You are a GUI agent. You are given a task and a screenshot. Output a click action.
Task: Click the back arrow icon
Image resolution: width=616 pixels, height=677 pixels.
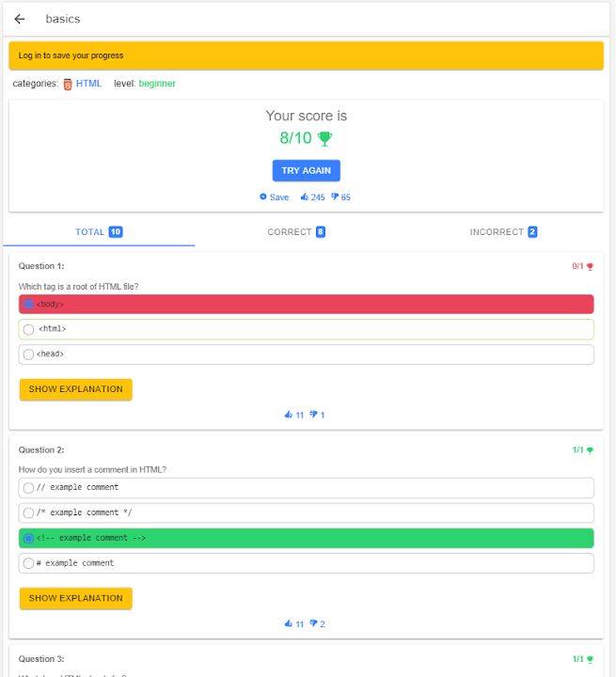[x=20, y=19]
